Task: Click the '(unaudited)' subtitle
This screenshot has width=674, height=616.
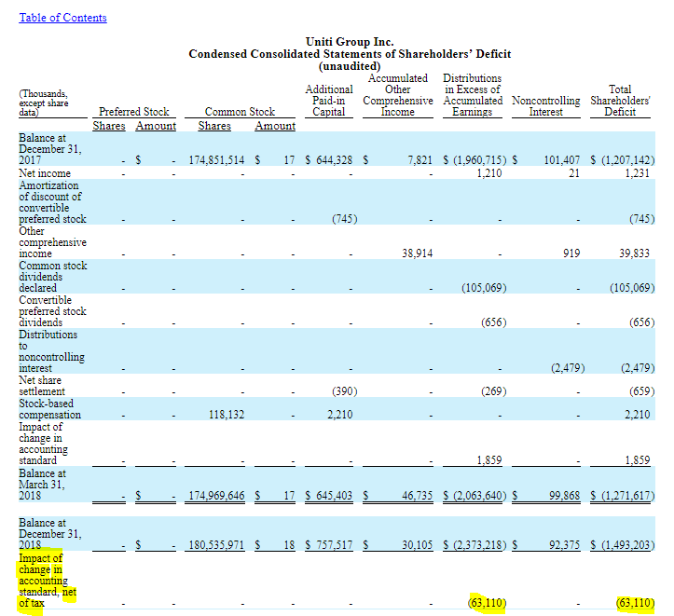Action: (x=350, y=66)
